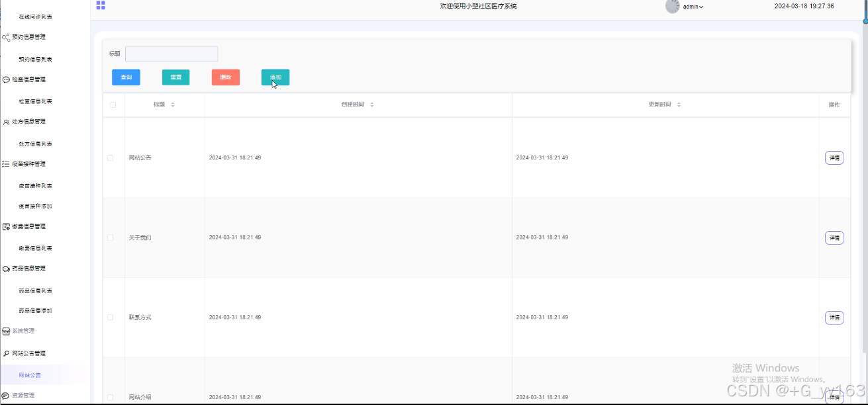Focus the 标题 search input field
The height and width of the screenshot is (405, 868).
point(171,54)
